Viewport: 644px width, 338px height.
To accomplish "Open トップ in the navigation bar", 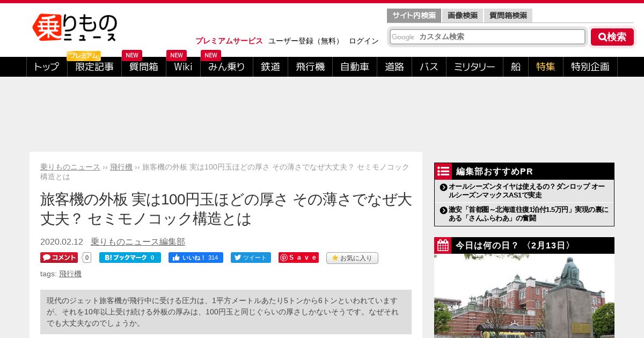I will pyautogui.click(x=47, y=67).
